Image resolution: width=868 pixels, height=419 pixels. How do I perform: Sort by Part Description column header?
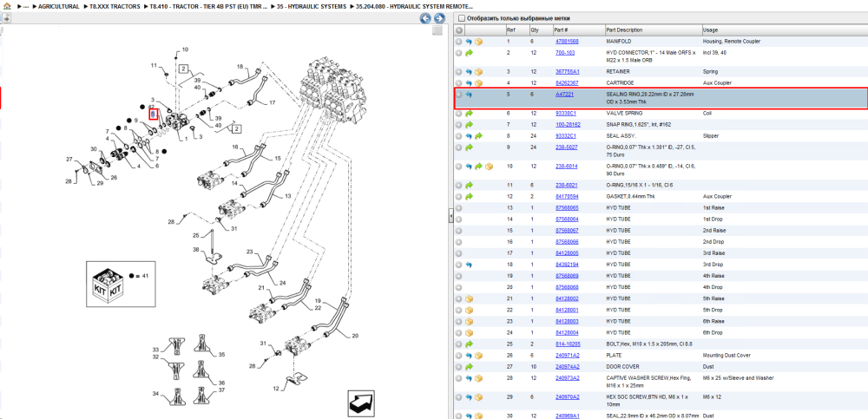(x=653, y=29)
